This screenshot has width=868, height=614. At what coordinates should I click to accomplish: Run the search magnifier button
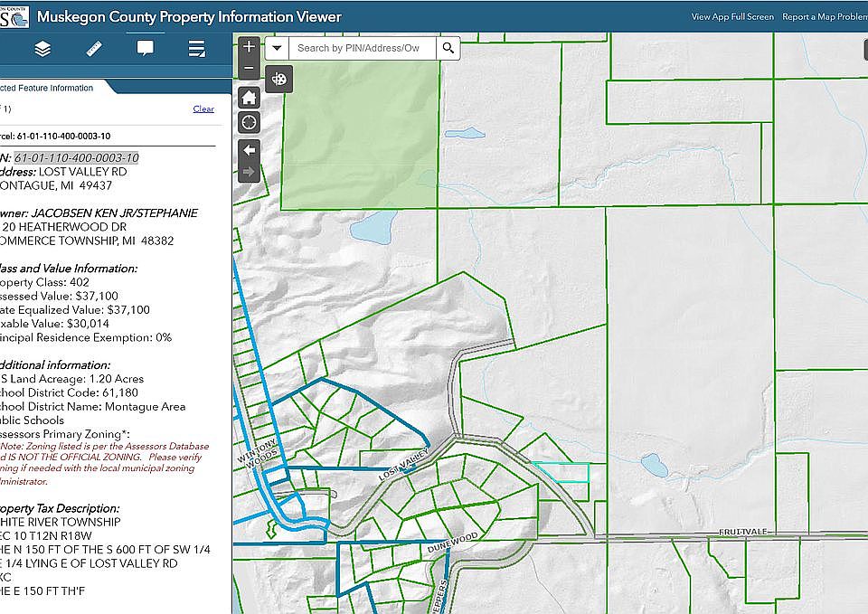(448, 48)
